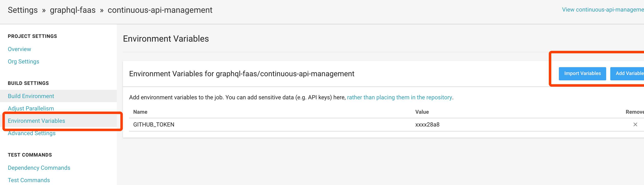The width and height of the screenshot is (644, 185).
Task: Open Test Commands page
Action: coord(29,180)
